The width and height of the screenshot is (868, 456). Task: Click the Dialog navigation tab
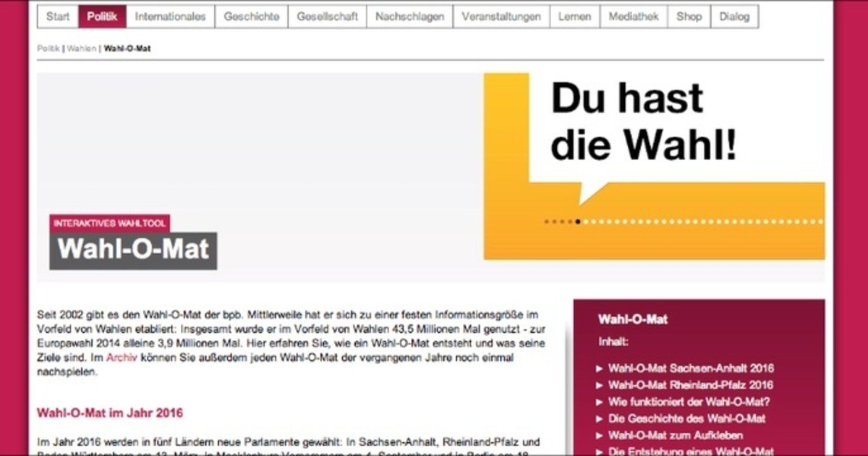click(x=734, y=17)
